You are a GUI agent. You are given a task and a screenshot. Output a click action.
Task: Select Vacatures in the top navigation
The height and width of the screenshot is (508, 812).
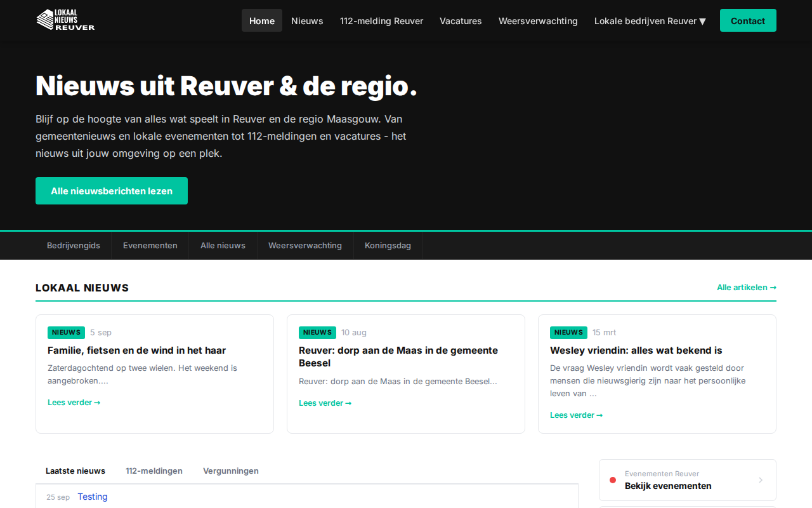click(x=461, y=20)
